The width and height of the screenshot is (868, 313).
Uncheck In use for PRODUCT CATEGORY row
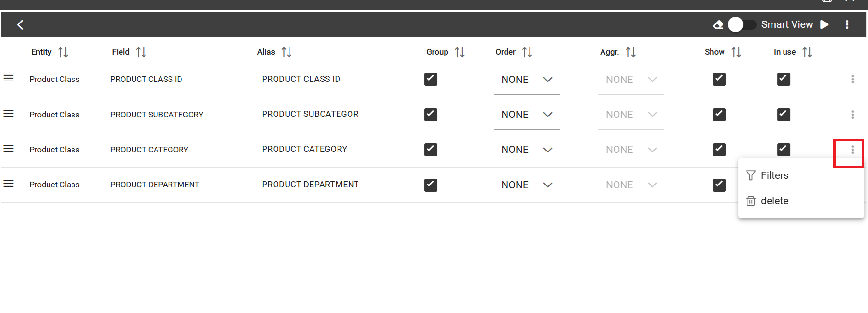point(784,150)
